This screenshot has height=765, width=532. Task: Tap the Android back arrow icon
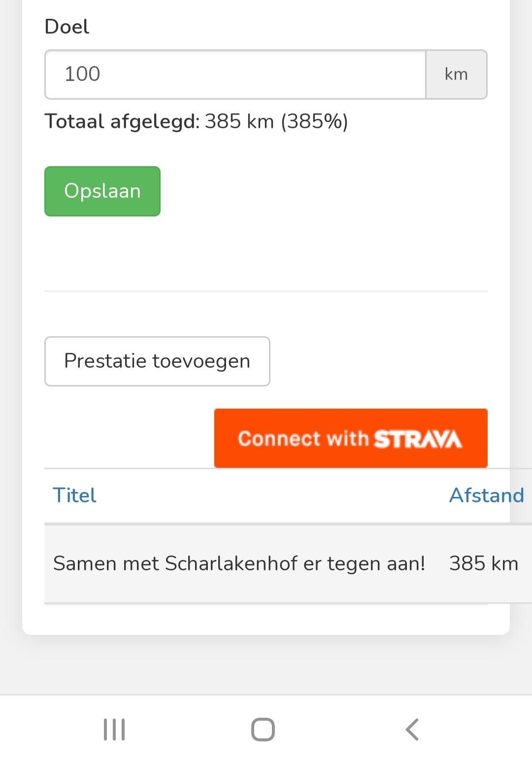[x=412, y=730]
